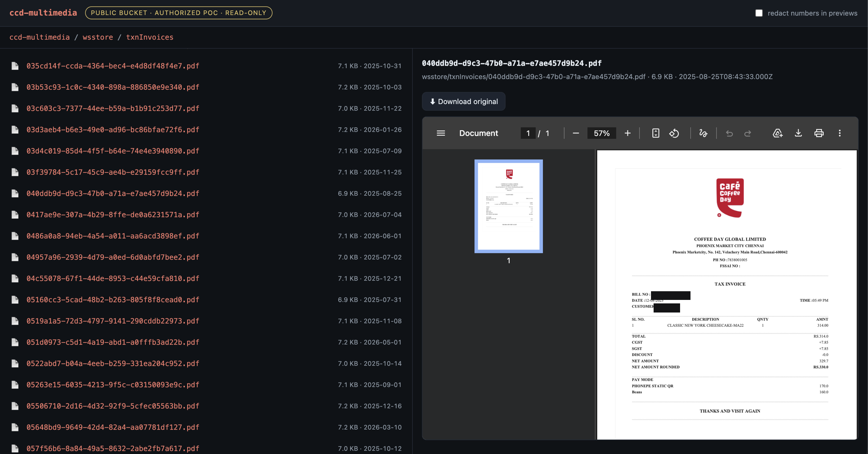Viewport: 868px width, 454px height.
Task: Download the PDF from viewer toolbar
Action: (x=798, y=133)
